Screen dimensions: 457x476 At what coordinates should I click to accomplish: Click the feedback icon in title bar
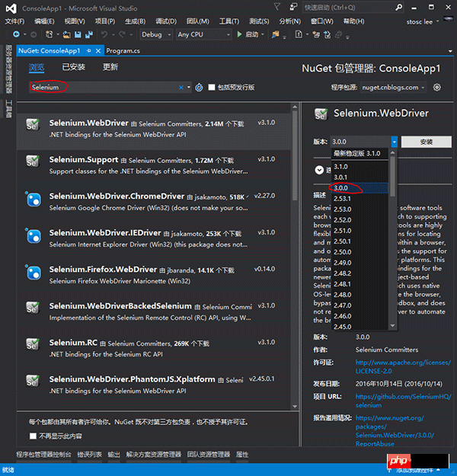[x=293, y=7]
